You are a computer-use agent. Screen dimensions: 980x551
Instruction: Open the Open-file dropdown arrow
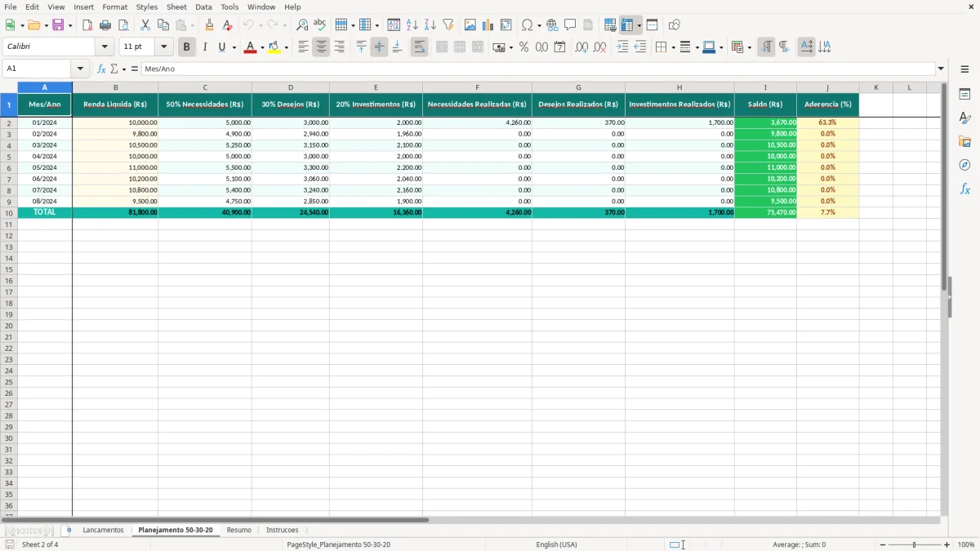[46, 25]
